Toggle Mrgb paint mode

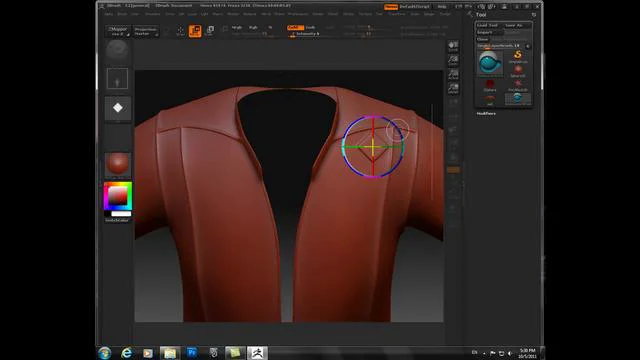coord(237,27)
